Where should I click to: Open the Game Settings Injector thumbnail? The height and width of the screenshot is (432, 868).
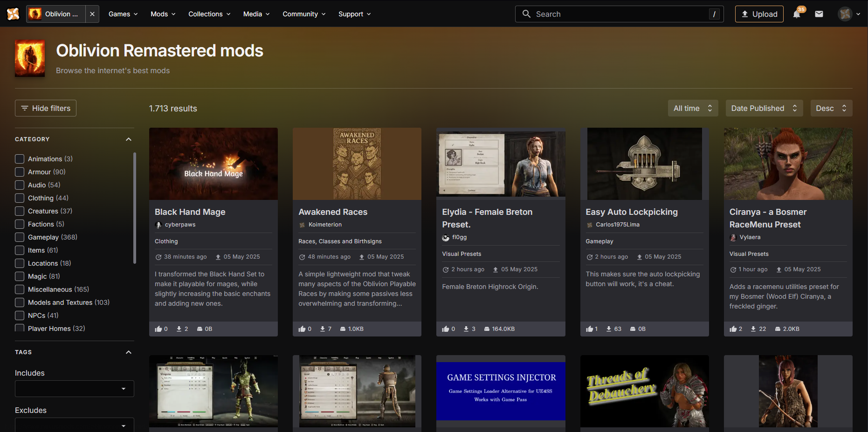(501, 391)
